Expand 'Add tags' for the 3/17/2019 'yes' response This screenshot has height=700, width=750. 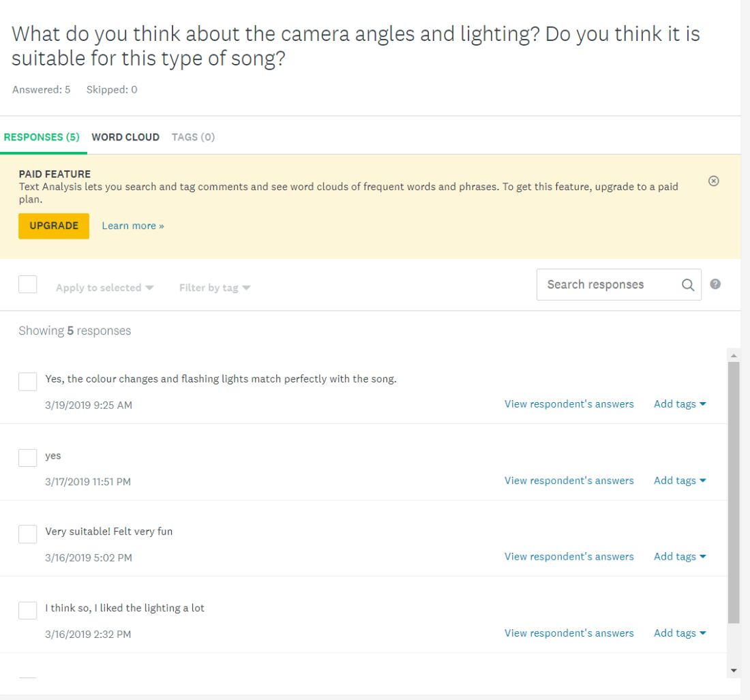click(679, 481)
